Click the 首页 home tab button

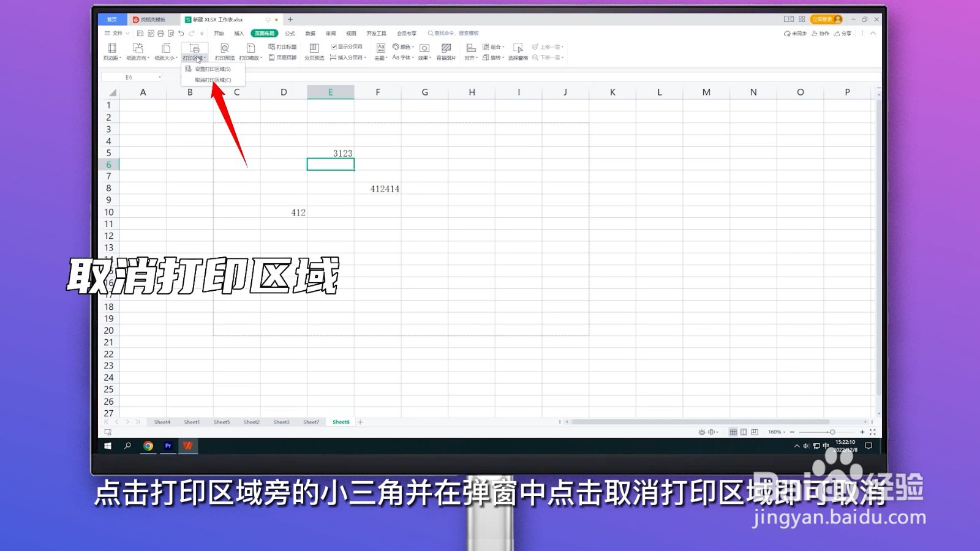click(x=111, y=20)
